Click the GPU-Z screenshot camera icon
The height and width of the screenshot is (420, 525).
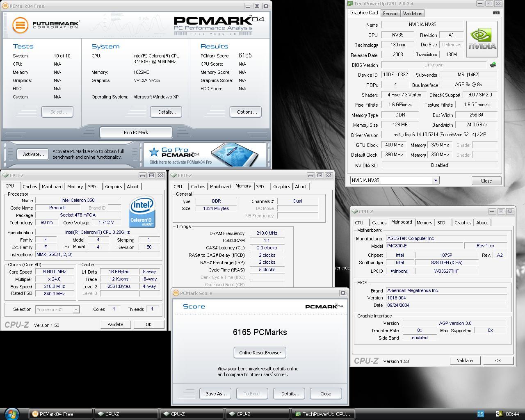pos(496,13)
